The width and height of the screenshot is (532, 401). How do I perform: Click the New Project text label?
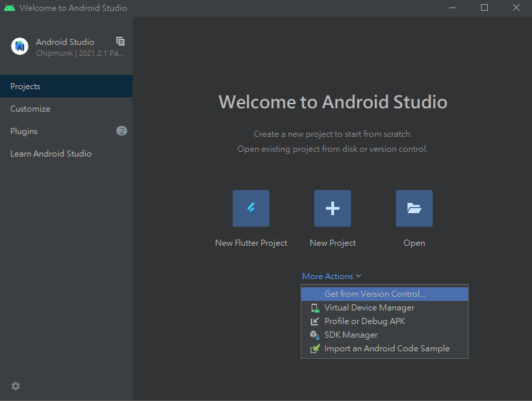(333, 243)
